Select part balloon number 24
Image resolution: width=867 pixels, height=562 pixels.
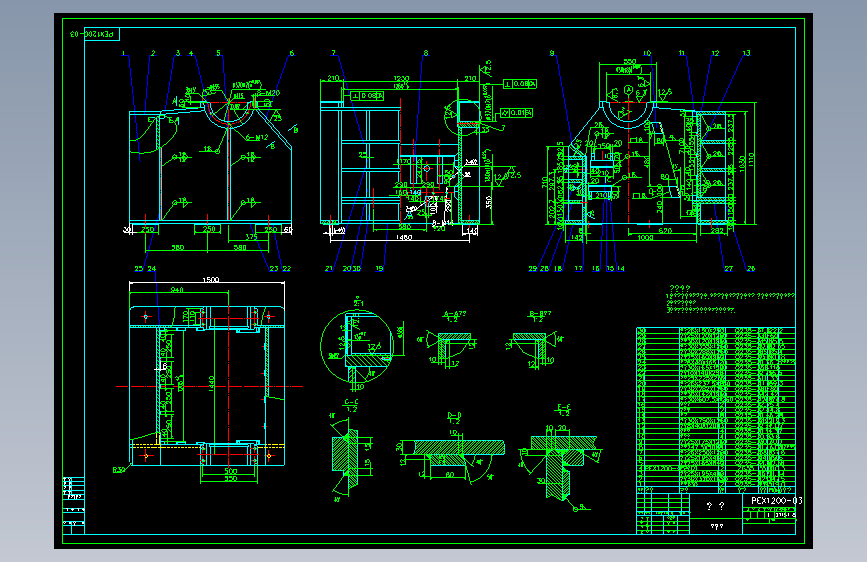[x=152, y=269]
